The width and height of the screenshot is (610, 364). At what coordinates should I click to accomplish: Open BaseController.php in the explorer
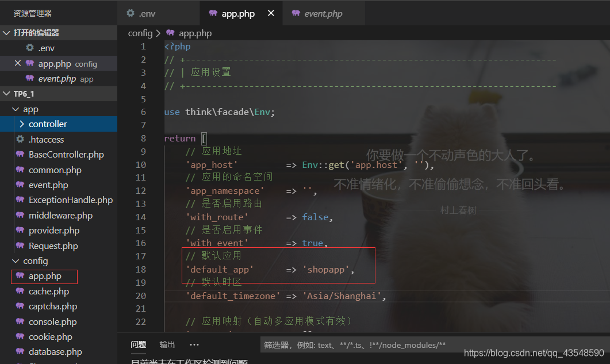pos(58,154)
